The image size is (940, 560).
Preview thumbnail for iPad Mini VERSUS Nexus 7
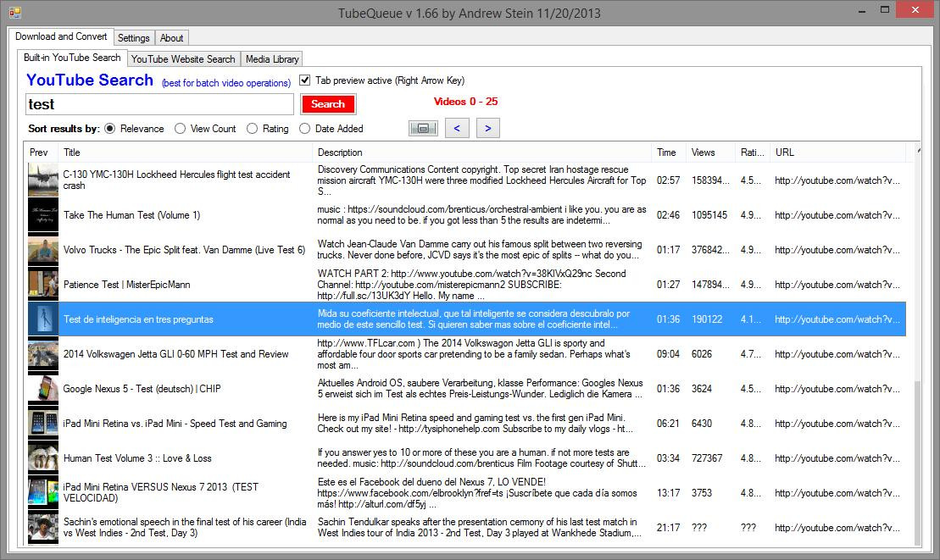[x=43, y=493]
